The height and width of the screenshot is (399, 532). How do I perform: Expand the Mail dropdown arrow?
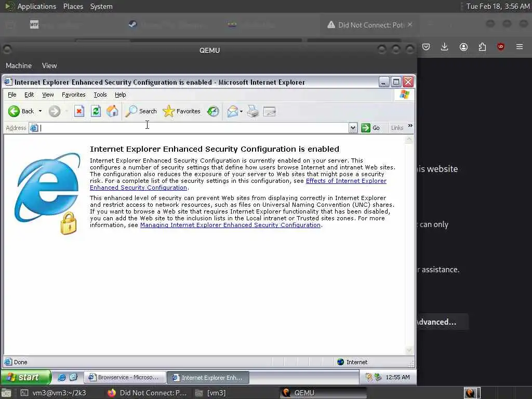click(241, 111)
